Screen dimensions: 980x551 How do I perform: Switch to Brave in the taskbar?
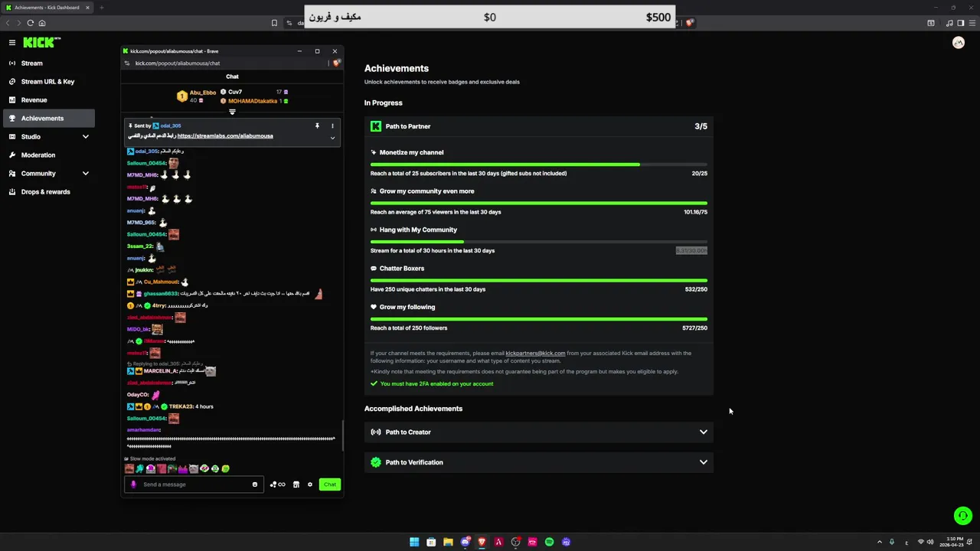tap(482, 542)
